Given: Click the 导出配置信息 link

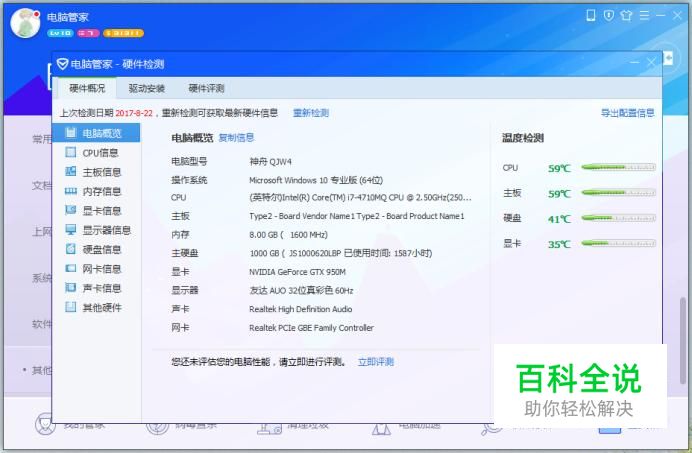Looking at the screenshot, I should pos(628,113).
